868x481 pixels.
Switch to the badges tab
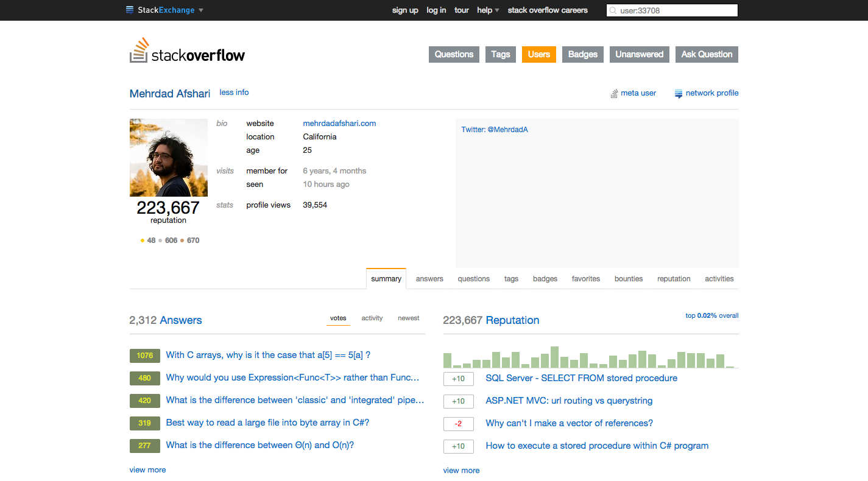(x=545, y=279)
